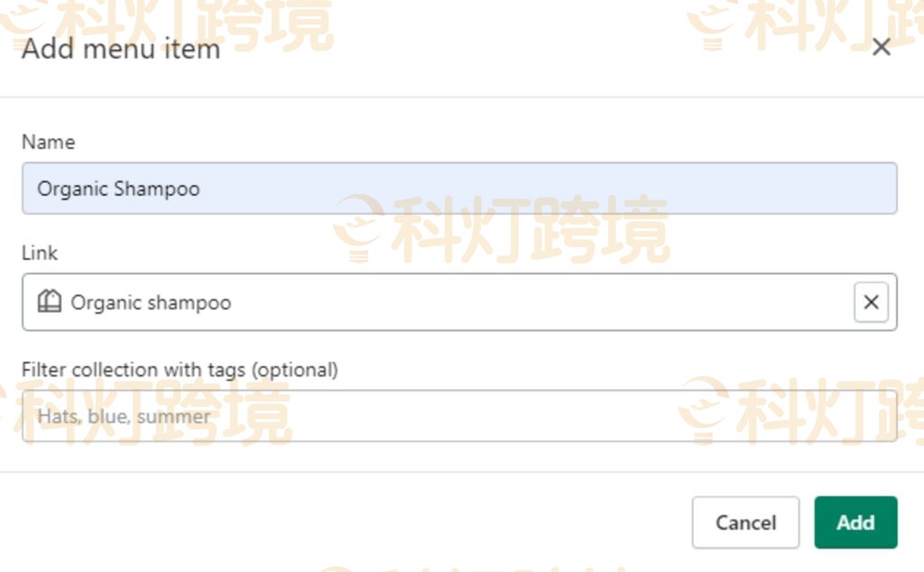924x572 pixels.
Task: Click the tags field with Hats, blue, summer placeholder
Action: click(x=361, y=416)
